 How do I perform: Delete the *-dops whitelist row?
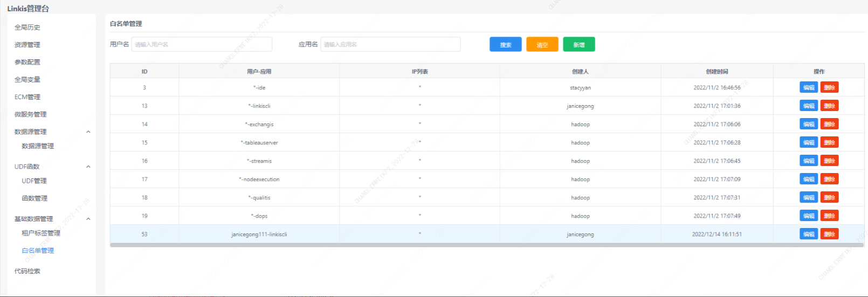(829, 216)
